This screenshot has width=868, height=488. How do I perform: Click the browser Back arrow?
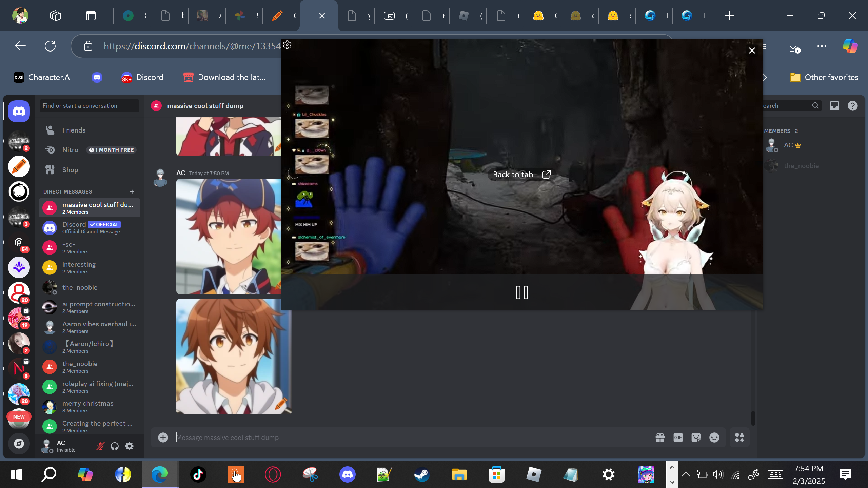[x=20, y=46]
